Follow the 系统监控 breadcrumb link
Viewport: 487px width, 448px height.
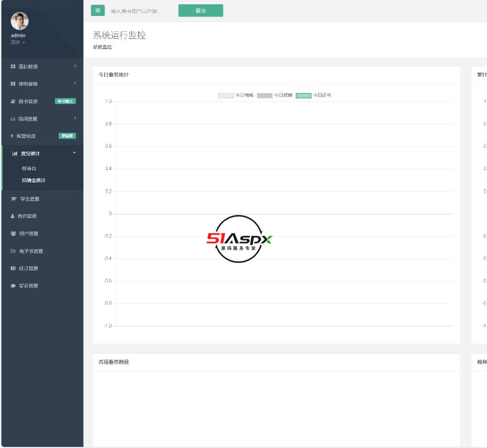[x=102, y=47]
